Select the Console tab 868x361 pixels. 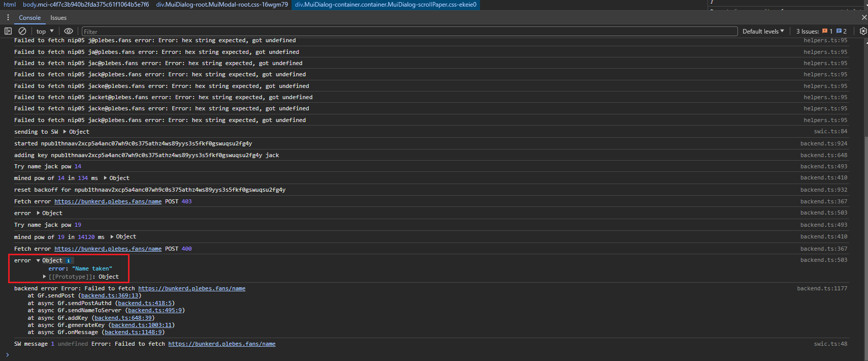click(30, 18)
